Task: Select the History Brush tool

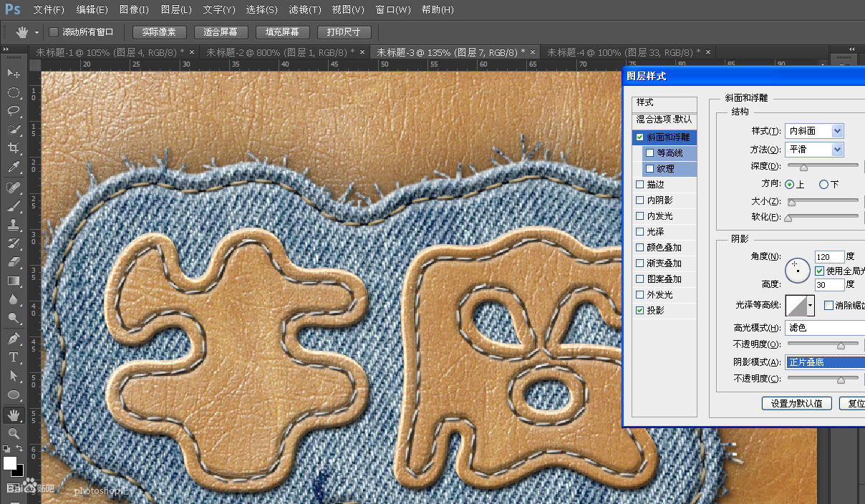Action: 13,243
